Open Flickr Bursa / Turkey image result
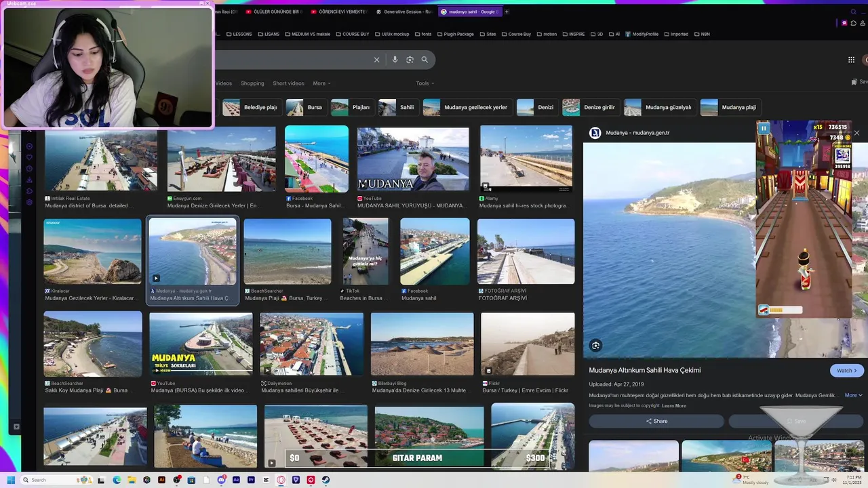 (528, 344)
